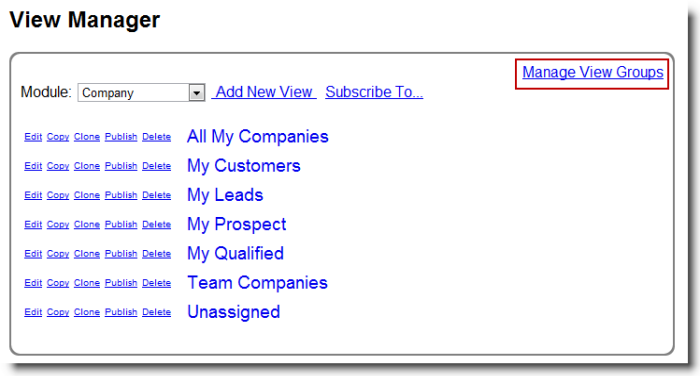
Task: Delete the Unassigned view
Action: (x=156, y=312)
